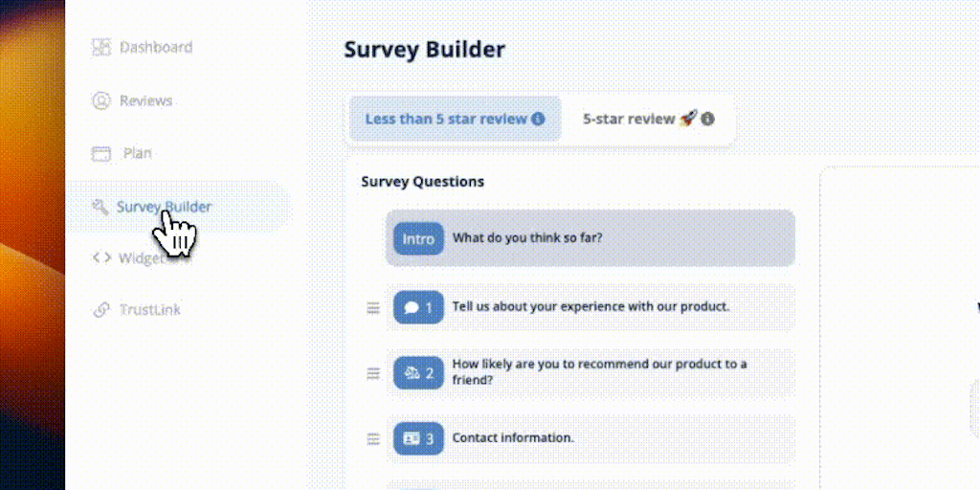Open Dashboard from the sidebar
The height and width of the screenshot is (490, 980).
coord(155,47)
